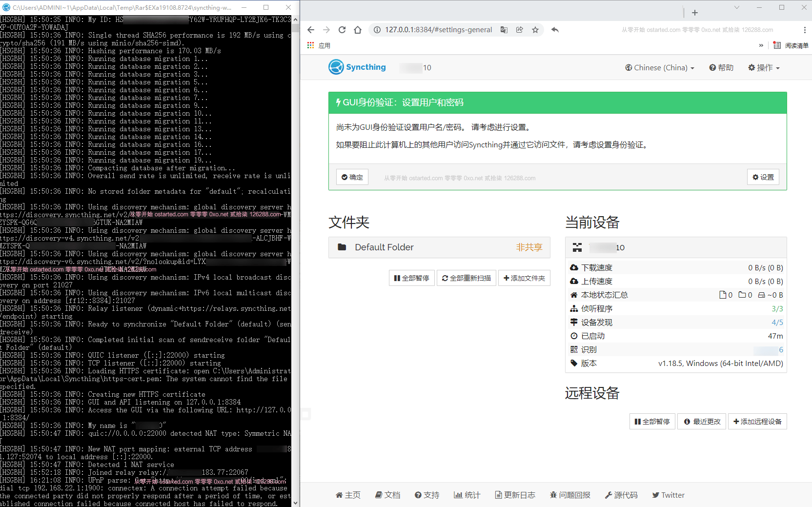Open the browser three-dot menu
This screenshot has height=507, width=812.
click(805, 30)
